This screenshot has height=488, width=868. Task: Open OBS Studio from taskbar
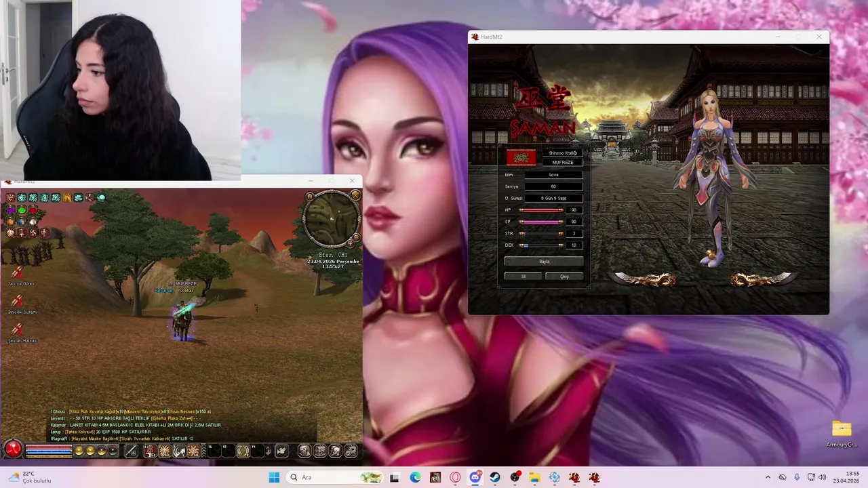515,478
